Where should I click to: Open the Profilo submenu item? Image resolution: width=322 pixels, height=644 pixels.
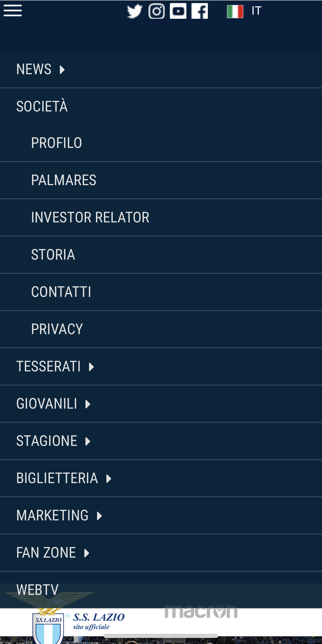coord(57,143)
